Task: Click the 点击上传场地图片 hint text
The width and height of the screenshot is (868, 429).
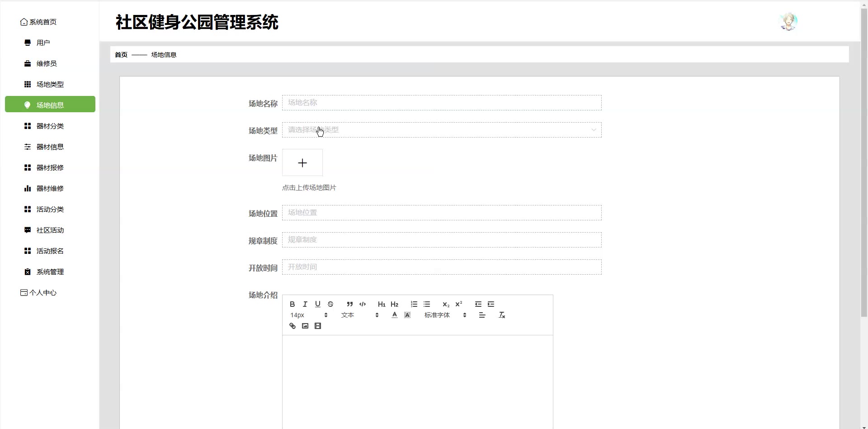Action: pyautogui.click(x=309, y=187)
